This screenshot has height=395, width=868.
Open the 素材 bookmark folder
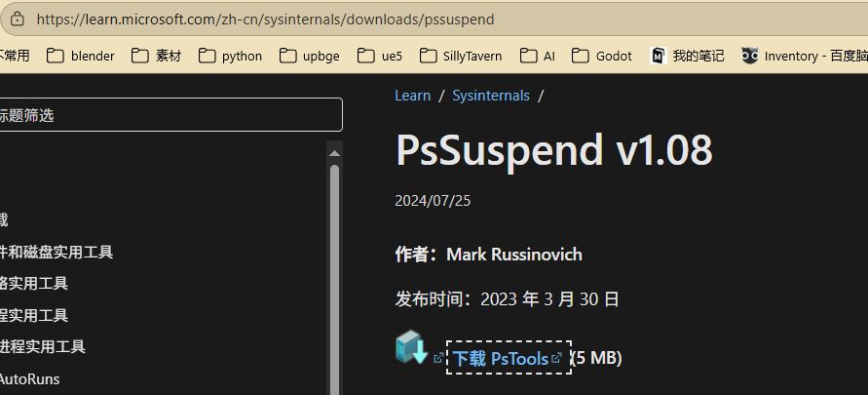point(157,56)
